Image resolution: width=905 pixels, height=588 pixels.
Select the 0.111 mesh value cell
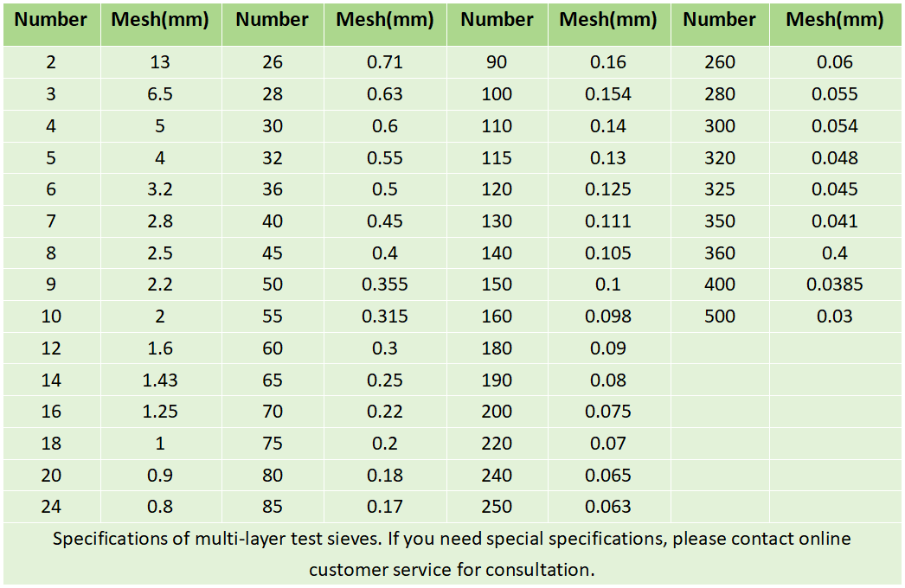[x=608, y=221]
